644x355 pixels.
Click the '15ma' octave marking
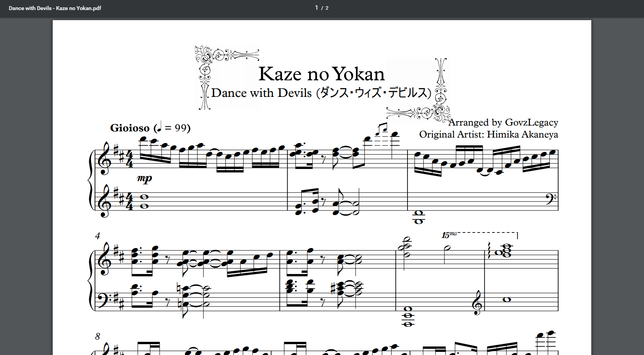[449, 235]
